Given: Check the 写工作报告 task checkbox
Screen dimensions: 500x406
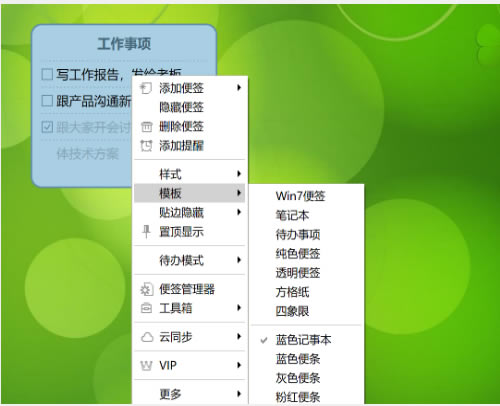Looking at the screenshot, I should coord(47,74).
